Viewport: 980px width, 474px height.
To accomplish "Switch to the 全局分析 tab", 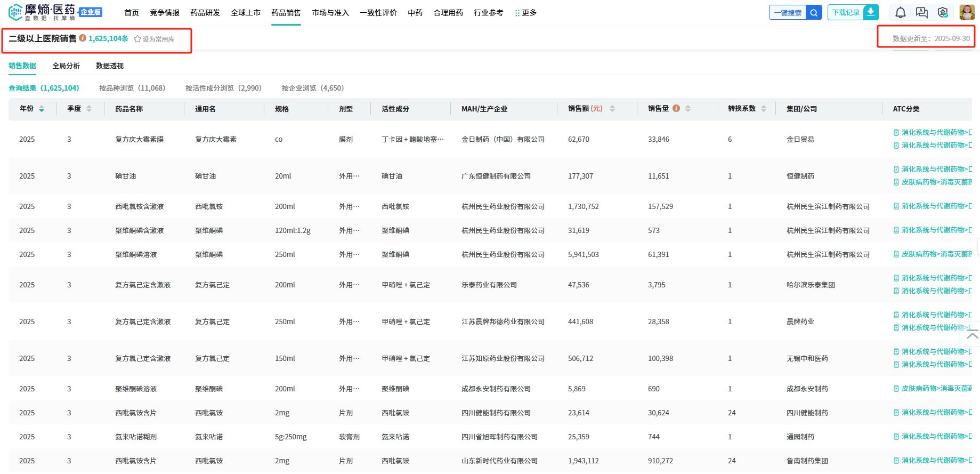I will tap(66, 66).
